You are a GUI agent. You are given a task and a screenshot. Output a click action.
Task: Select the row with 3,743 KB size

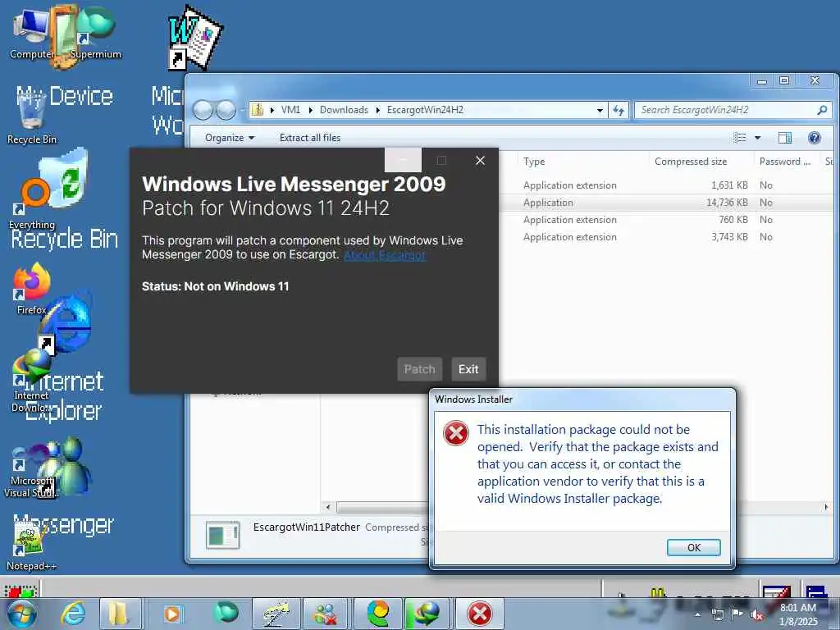click(667, 237)
